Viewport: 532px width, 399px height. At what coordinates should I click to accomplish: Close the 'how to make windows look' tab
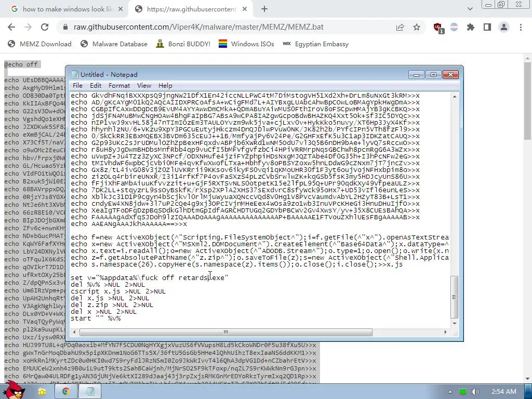coord(121,9)
